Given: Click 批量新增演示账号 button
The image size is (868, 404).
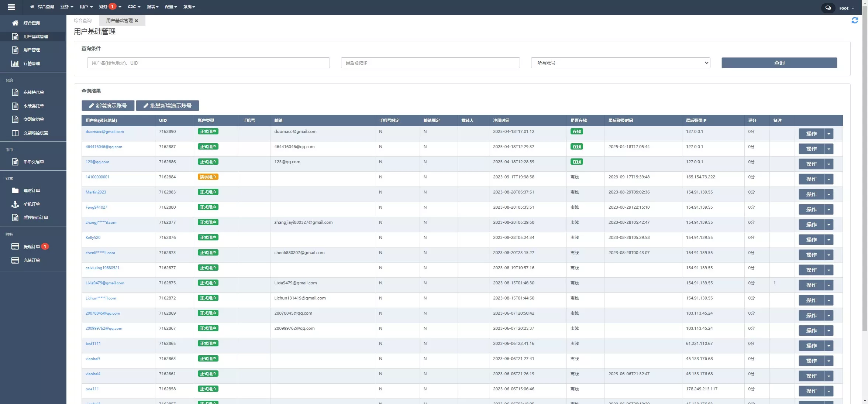Looking at the screenshot, I should click(167, 106).
